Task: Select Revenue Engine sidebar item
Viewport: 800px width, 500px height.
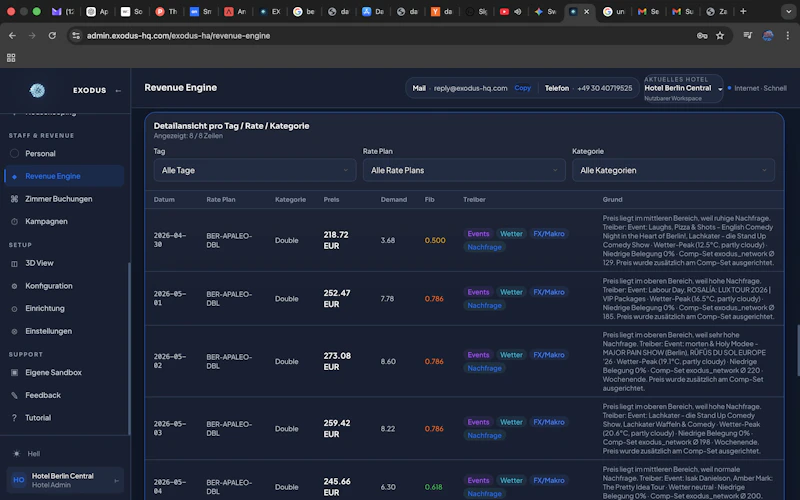Action: pyautogui.click(x=64, y=176)
